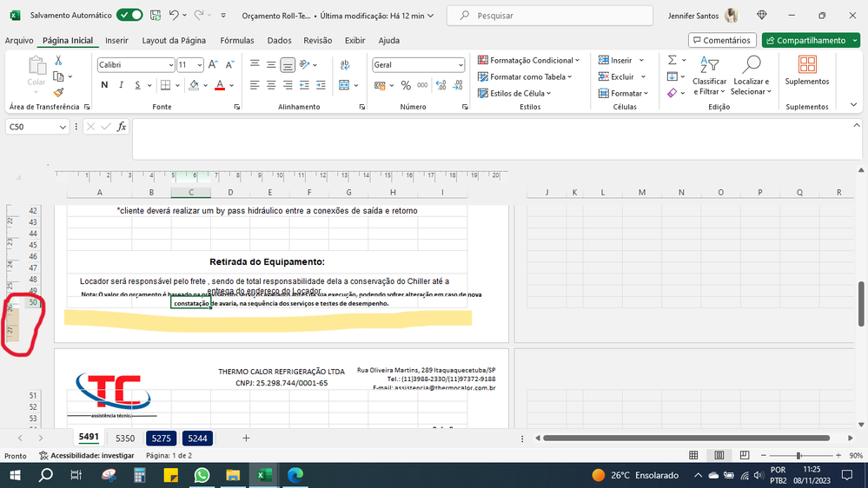Toggle bold (N) formatting
868x488 pixels.
104,84
